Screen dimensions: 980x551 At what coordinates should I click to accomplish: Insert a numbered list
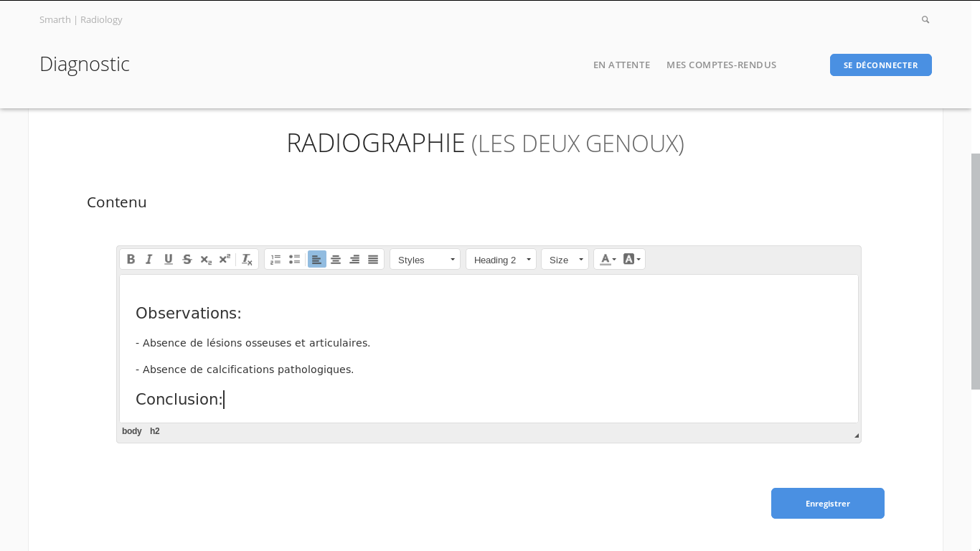(x=275, y=259)
